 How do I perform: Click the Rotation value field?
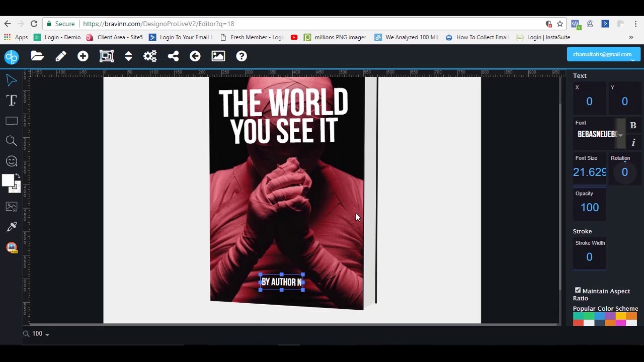[x=624, y=172]
